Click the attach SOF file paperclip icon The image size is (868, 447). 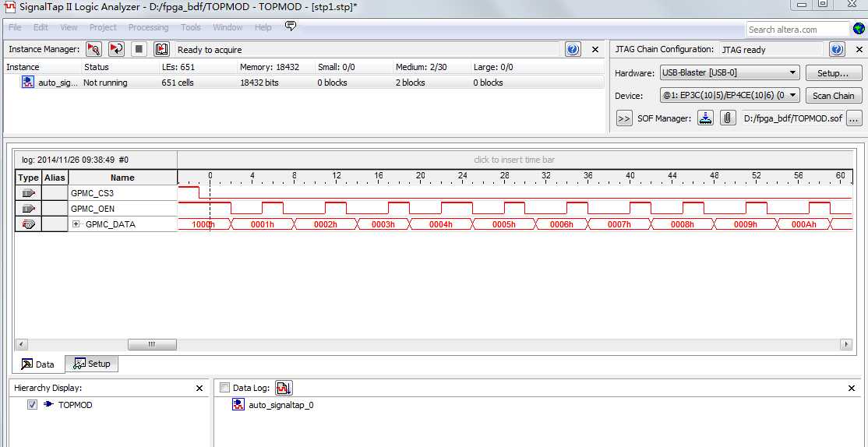pos(728,118)
